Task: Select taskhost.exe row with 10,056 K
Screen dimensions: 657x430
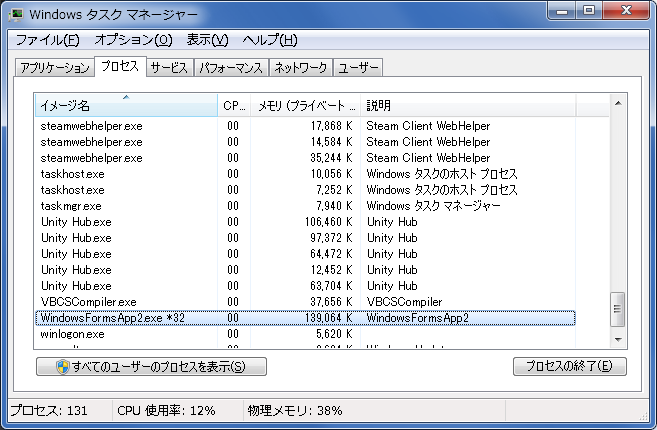Action: 305,174
